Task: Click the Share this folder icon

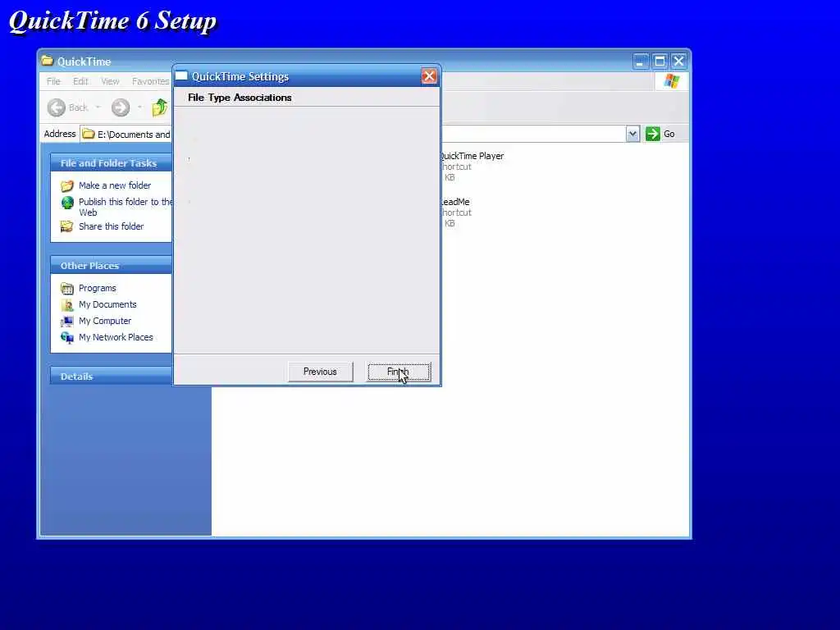Action: point(67,226)
